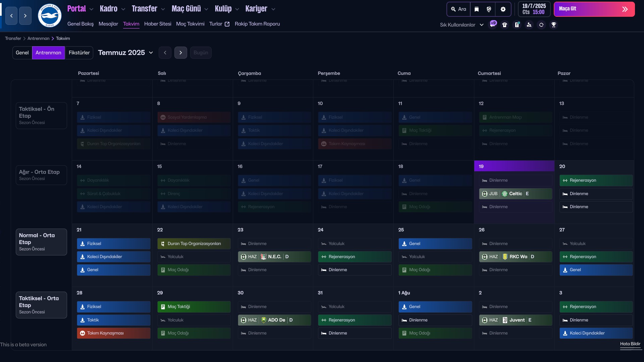Expand the Temmuz 2025 month dropdown
Image resolution: width=644 pixels, height=362 pixels.
tap(125, 53)
